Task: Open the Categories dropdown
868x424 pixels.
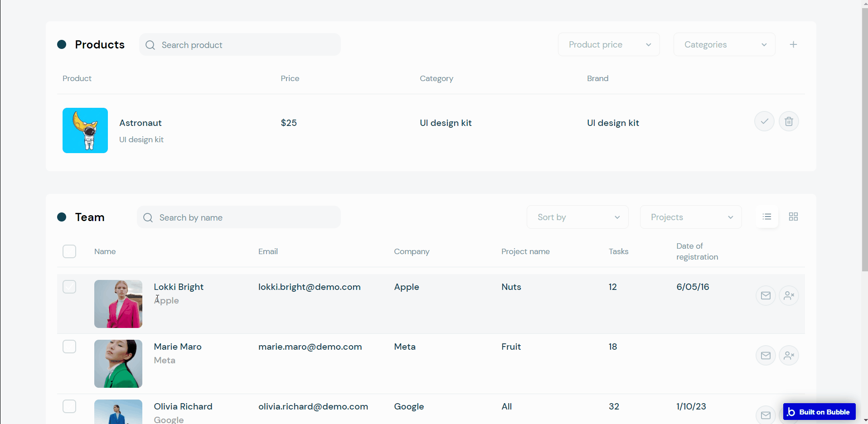Action: [724, 44]
